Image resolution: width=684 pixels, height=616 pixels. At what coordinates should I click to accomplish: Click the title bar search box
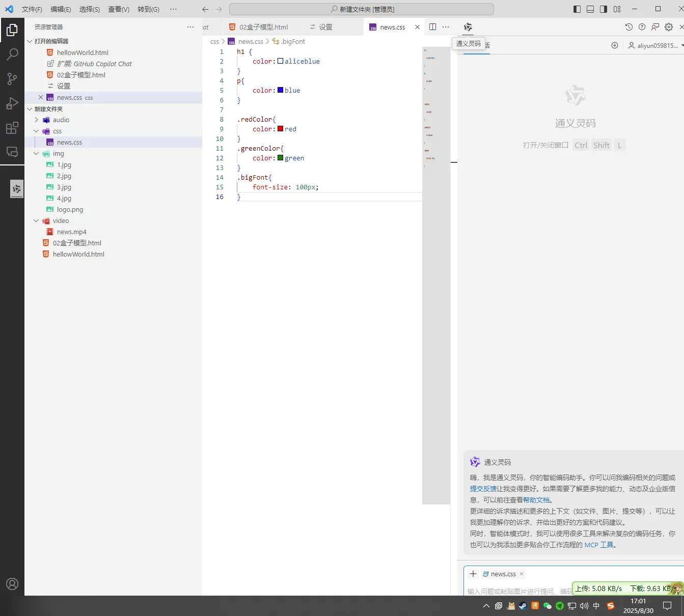point(362,9)
